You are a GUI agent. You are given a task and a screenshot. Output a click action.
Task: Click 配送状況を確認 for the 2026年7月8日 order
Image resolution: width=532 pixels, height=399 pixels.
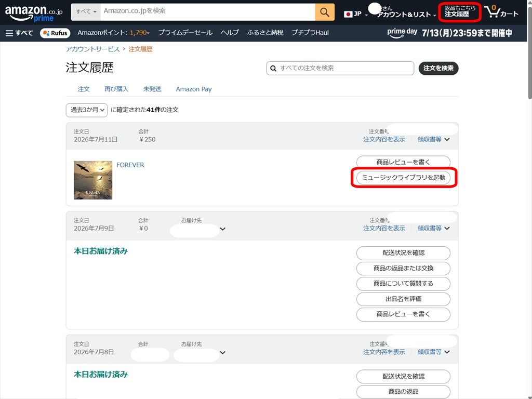tap(403, 377)
